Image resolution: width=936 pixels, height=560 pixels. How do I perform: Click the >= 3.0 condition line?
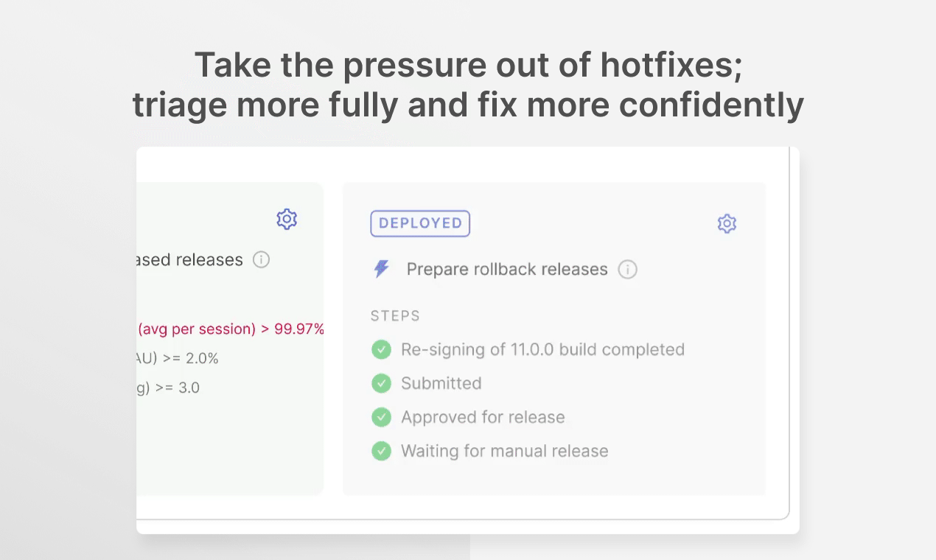pyautogui.click(x=168, y=388)
